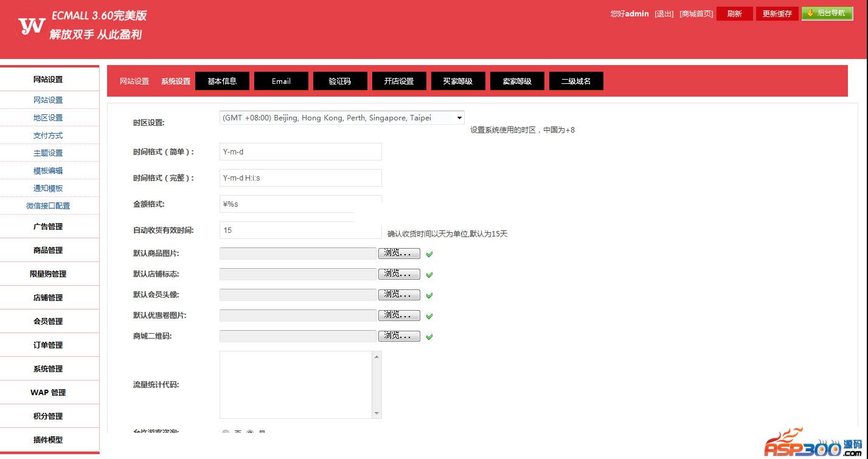Click green checkmark beside 默认商品图片
Viewport: 868px width, 459px height.
tap(429, 254)
